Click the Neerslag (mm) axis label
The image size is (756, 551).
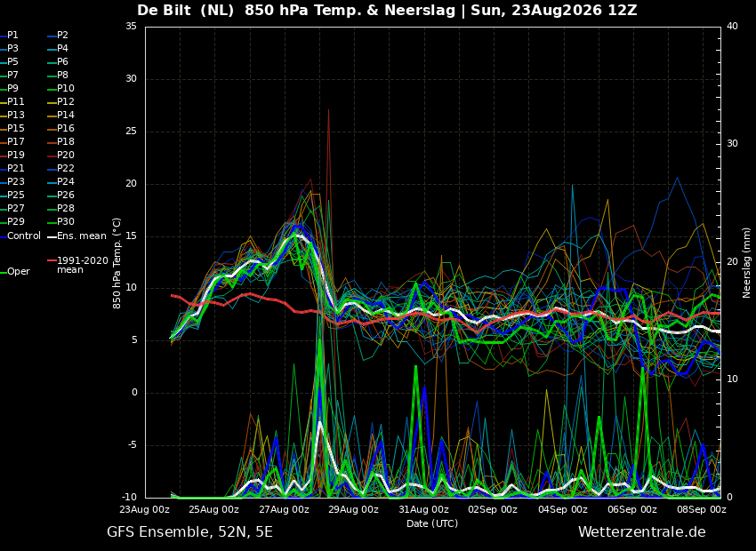[746, 263]
